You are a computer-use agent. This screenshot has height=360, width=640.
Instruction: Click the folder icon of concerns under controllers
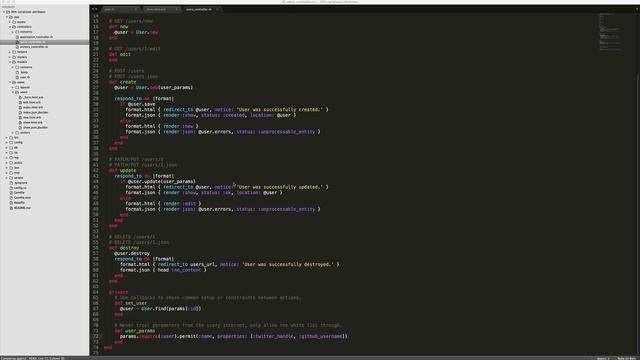click(17, 31)
